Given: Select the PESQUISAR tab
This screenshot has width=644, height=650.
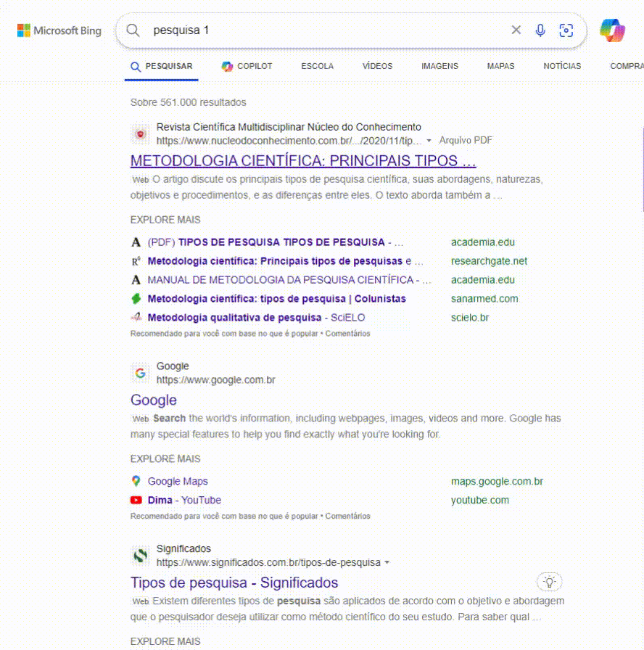Looking at the screenshot, I should click(161, 66).
